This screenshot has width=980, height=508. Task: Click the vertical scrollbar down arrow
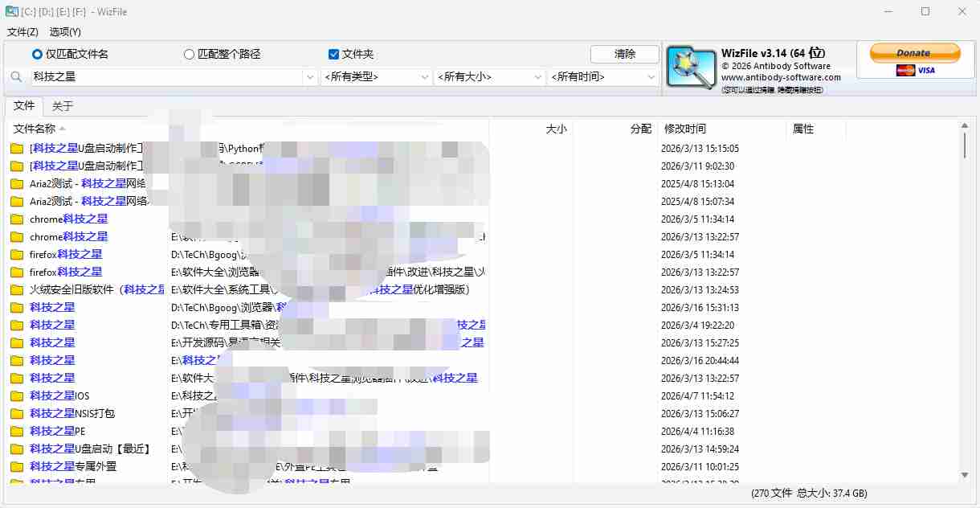[965, 475]
